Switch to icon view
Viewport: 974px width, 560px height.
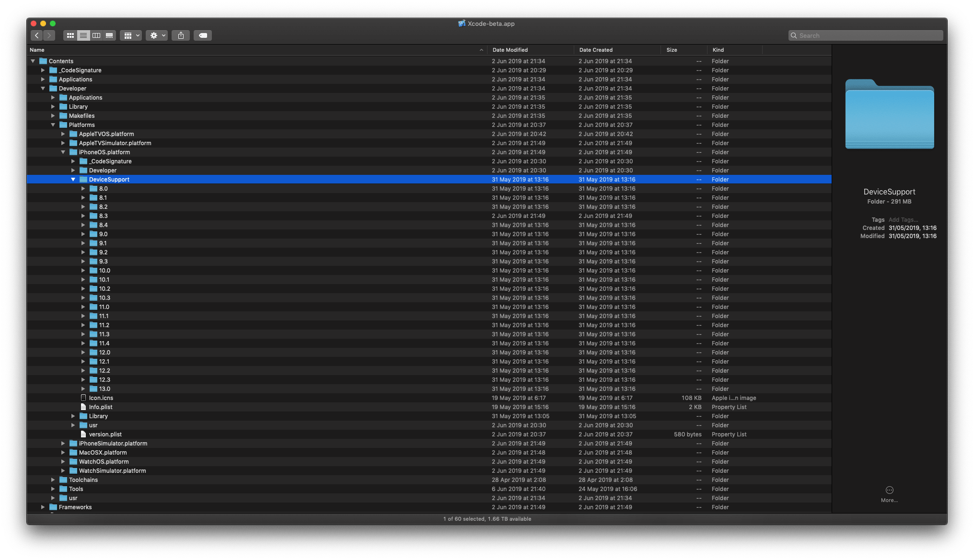pyautogui.click(x=70, y=35)
